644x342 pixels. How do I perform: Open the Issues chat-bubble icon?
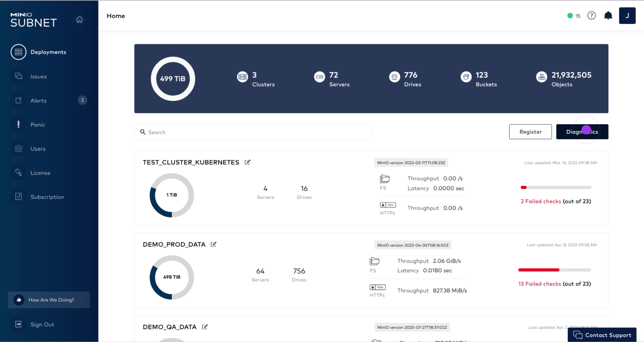18,76
